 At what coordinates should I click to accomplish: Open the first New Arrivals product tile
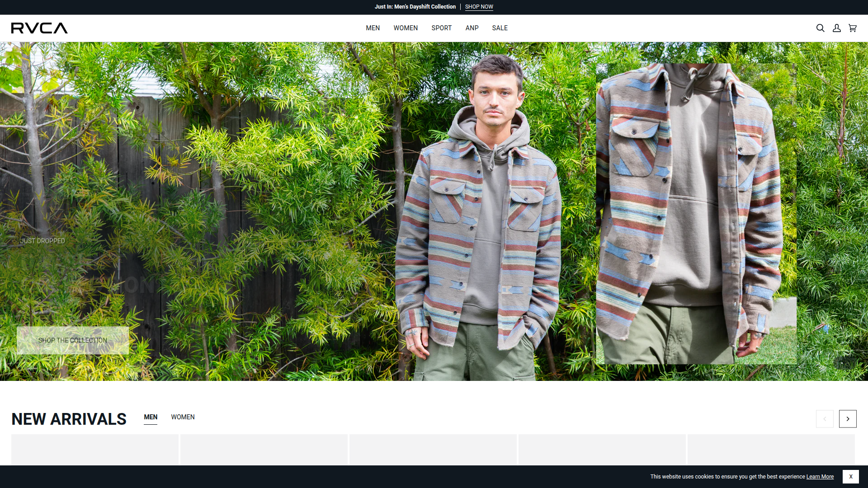pyautogui.click(x=95, y=450)
